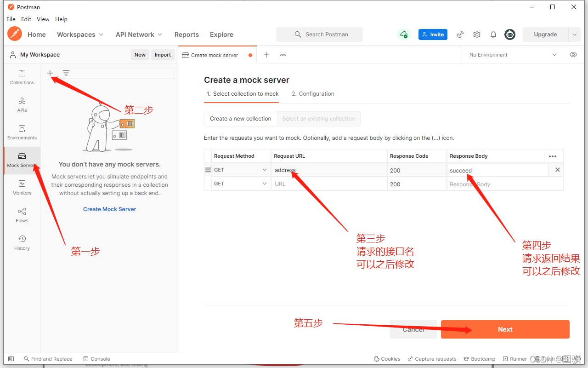Viewport: 588px width, 368px height.
Task: Open Runner in status bar
Action: [x=515, y=359]
